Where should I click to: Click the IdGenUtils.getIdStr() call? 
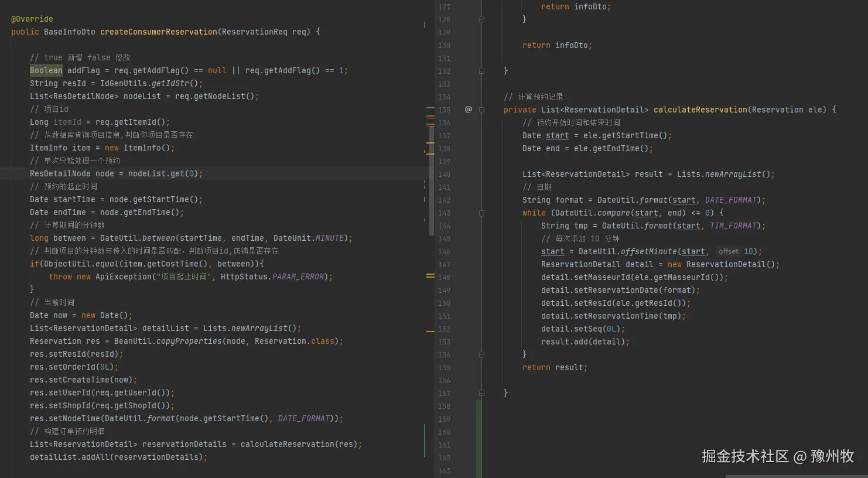[149, 83]
